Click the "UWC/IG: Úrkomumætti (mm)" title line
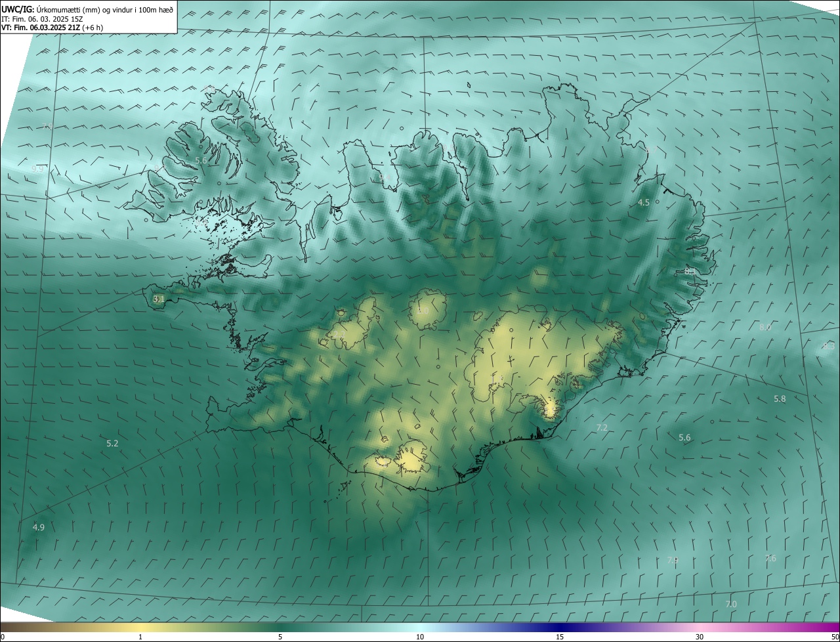Image resolution: width=840 pixels, height=642 pixels. 88,10
